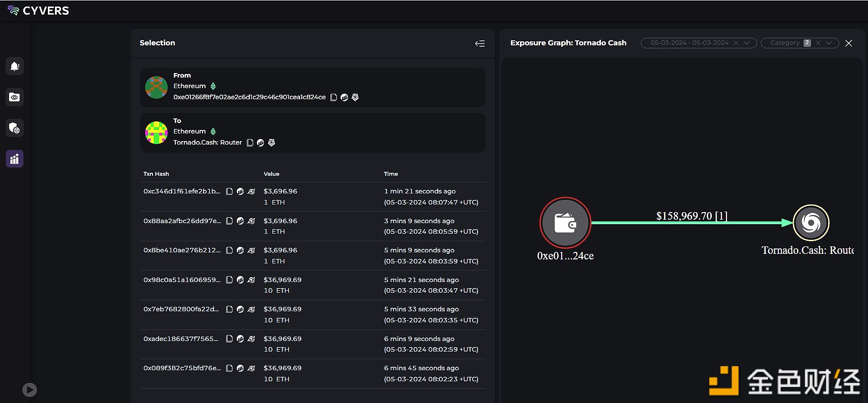Click the Txn Hash column header

(156, 174)
